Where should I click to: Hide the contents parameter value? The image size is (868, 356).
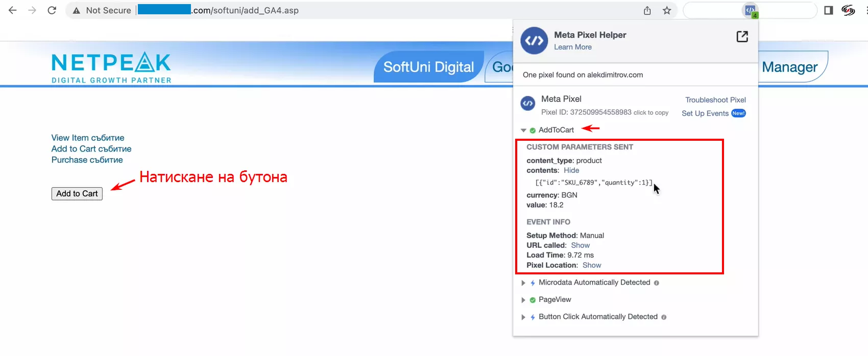[571, 170]
